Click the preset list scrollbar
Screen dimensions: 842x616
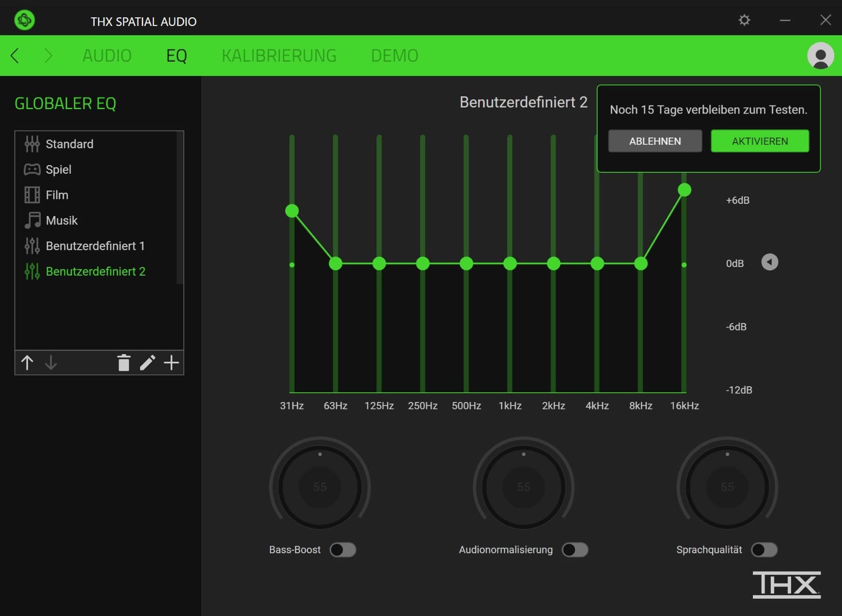(179, 207)
